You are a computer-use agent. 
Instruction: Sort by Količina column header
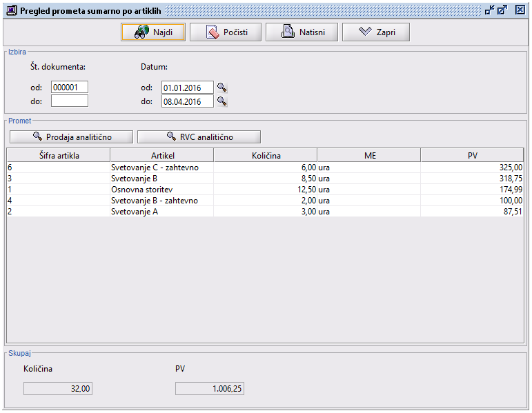coord(265,156)
